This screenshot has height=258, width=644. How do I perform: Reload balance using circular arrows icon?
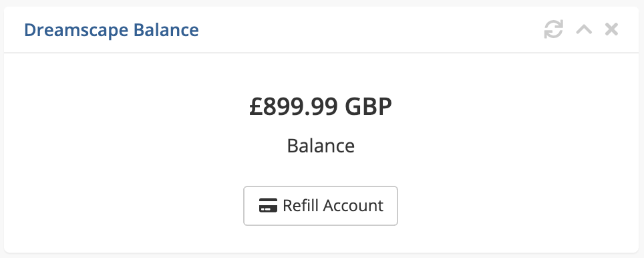553,29
